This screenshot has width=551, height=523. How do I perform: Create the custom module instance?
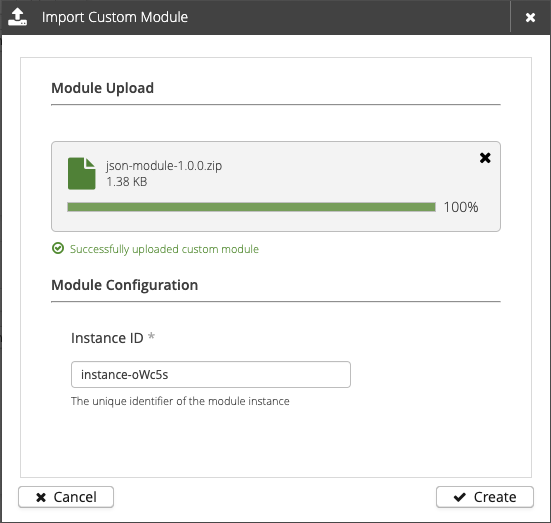(485, 497)
